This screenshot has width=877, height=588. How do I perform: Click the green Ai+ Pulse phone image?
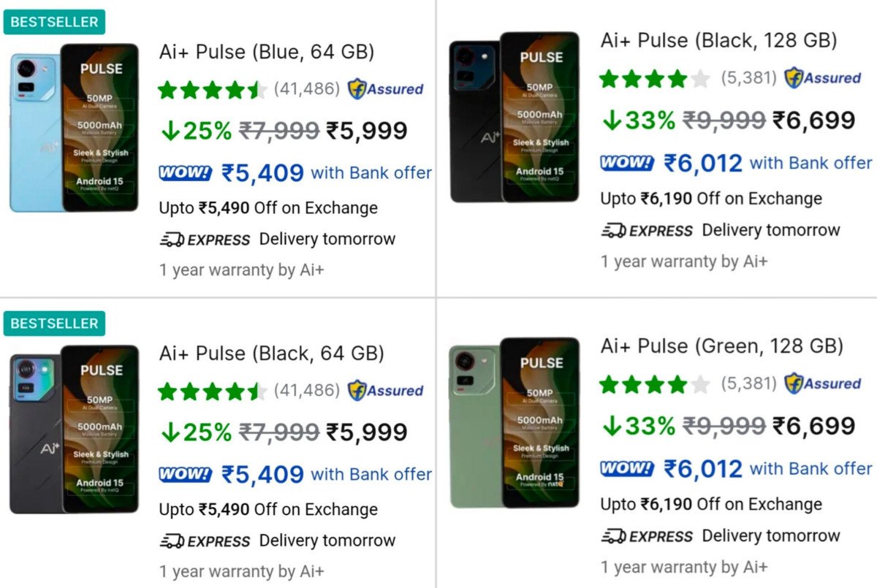click(515, 423)
